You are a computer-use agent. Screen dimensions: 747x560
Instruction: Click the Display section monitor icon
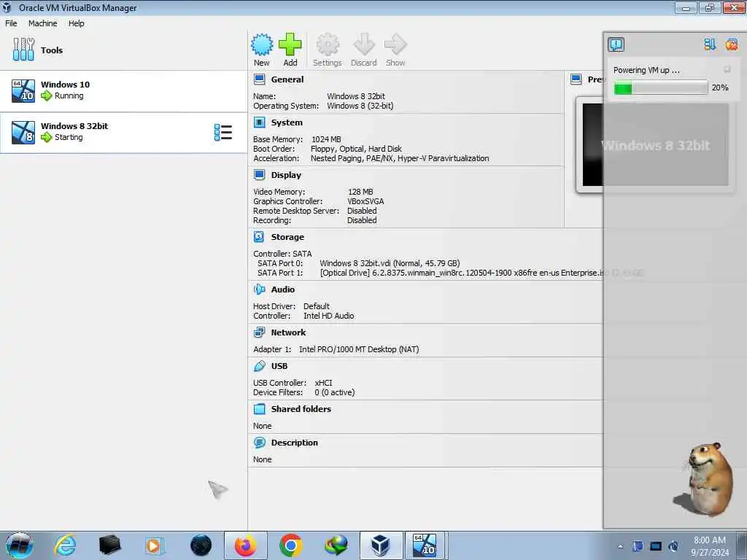[x=260, y=175]
